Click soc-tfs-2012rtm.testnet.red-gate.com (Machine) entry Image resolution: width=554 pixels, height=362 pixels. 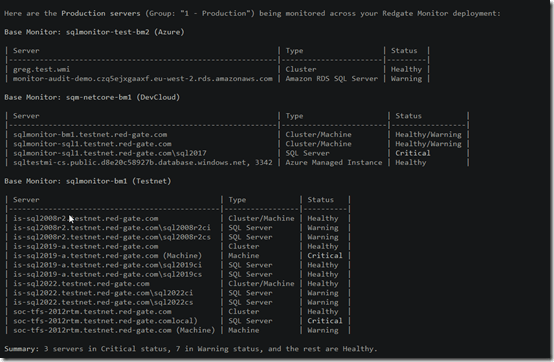114,330
